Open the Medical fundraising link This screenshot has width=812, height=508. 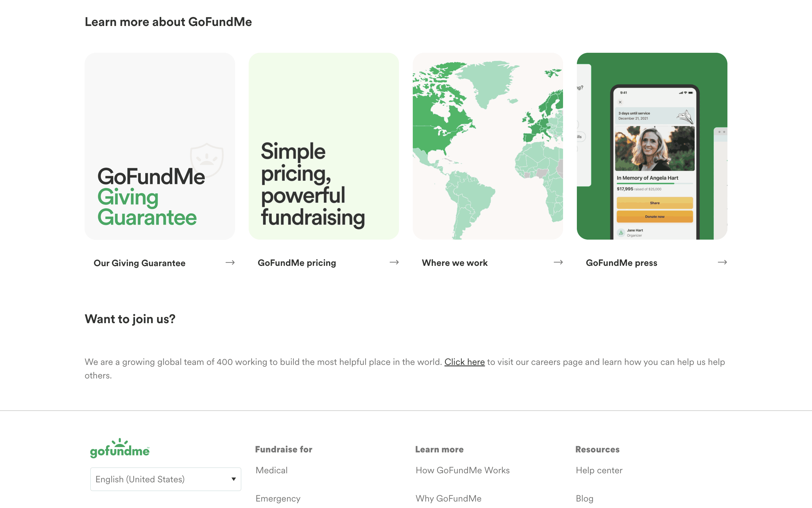tap(272, 470)
